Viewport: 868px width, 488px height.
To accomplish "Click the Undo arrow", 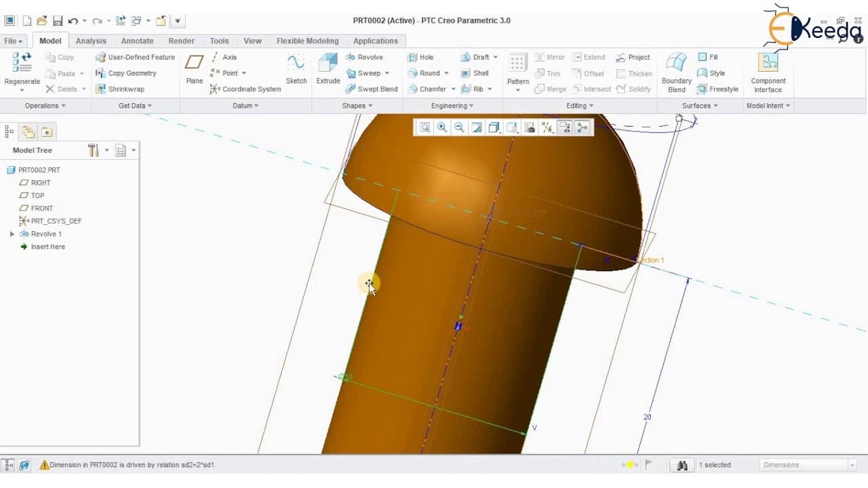I will [73, 21].
